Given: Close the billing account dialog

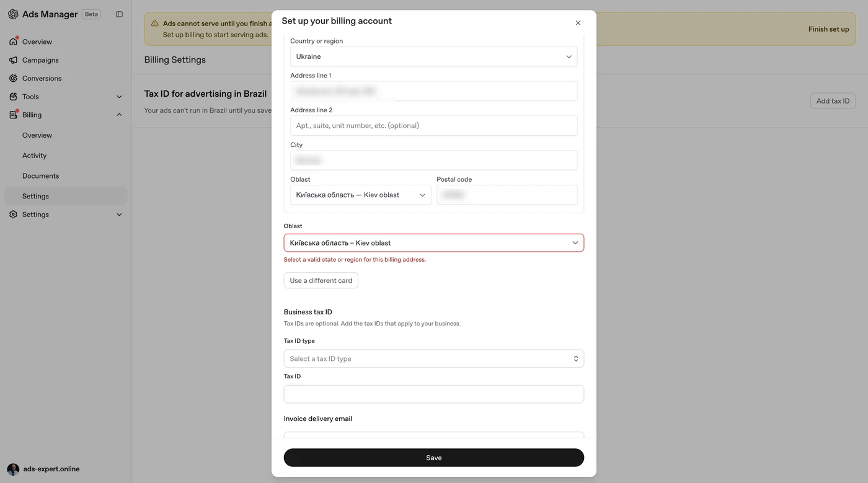Looking at the screenshot, I should [578, 23].
